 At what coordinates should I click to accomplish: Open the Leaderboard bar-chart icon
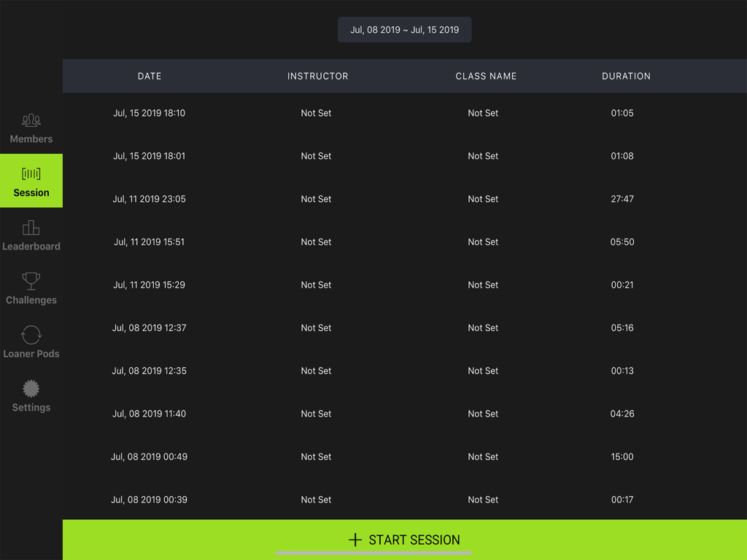pos(31,227)
